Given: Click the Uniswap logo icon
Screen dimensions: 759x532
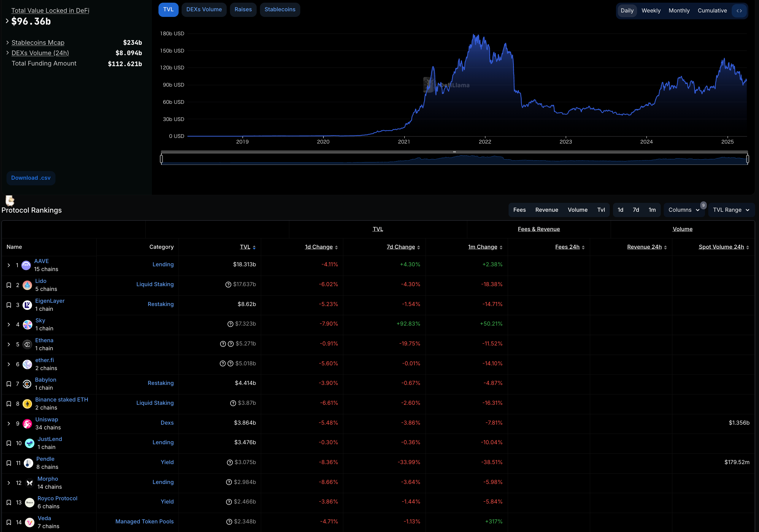Looking at the screenshot, I should (27, 424).
